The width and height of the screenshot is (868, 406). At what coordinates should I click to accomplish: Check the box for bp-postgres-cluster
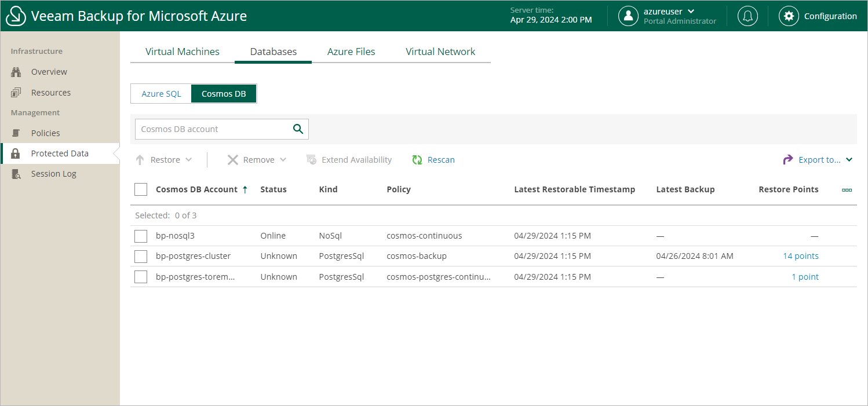tap(141, 256)
